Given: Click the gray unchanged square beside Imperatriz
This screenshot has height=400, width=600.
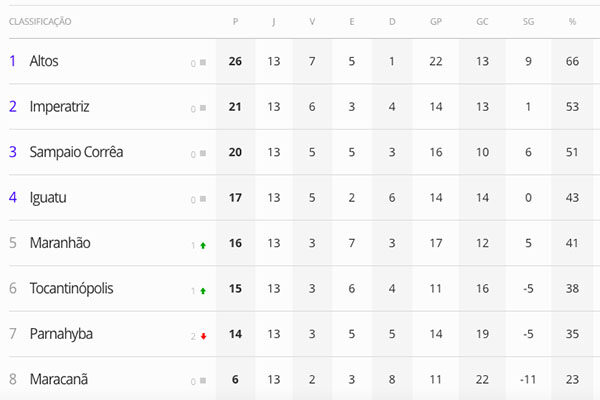Looking at the screenshot, I should coord(203,108).
